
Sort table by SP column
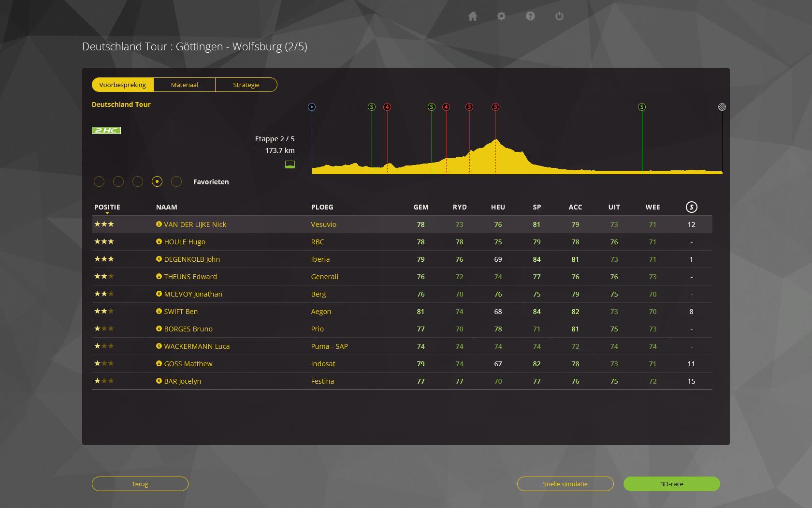tap(537, 207)
